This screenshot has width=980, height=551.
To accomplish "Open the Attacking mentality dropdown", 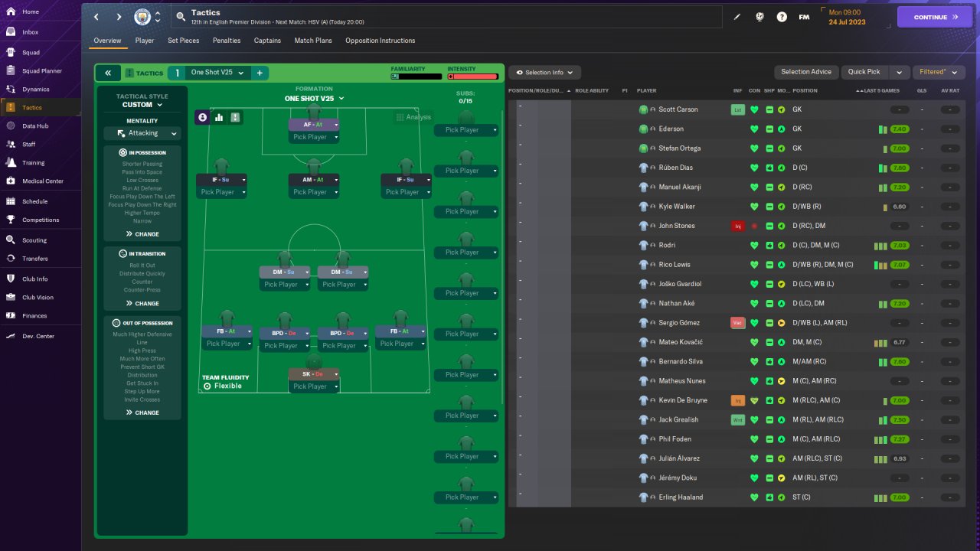I will tap(142, 133).
